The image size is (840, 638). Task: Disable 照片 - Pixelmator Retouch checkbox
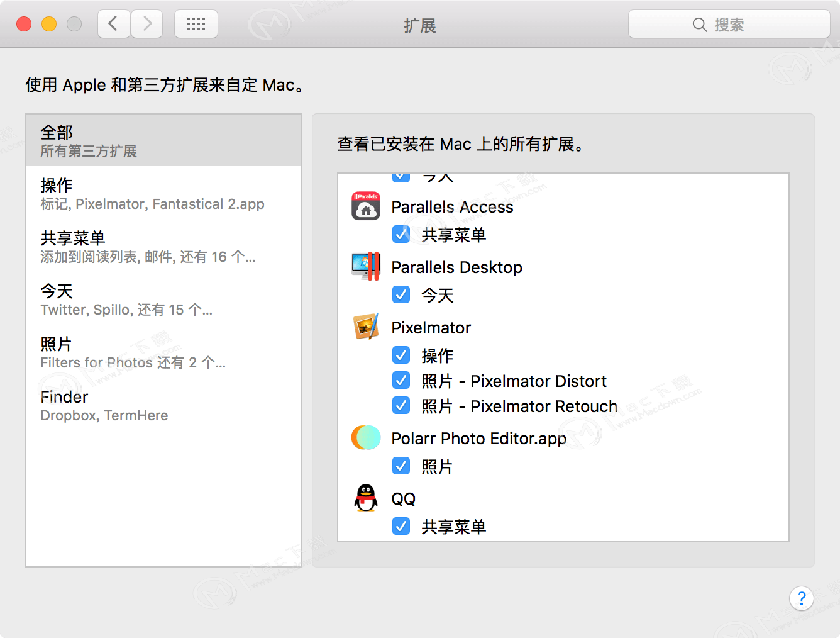[401, 405]
